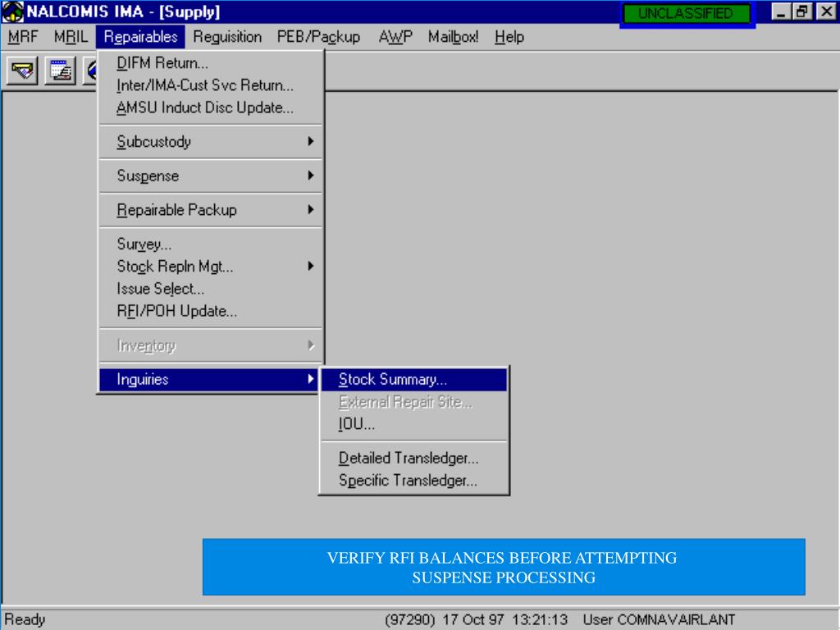Screen dimensions: 840x630
Task: Minimize the NALCOMIS IMA window
Action: click(781, 11)
